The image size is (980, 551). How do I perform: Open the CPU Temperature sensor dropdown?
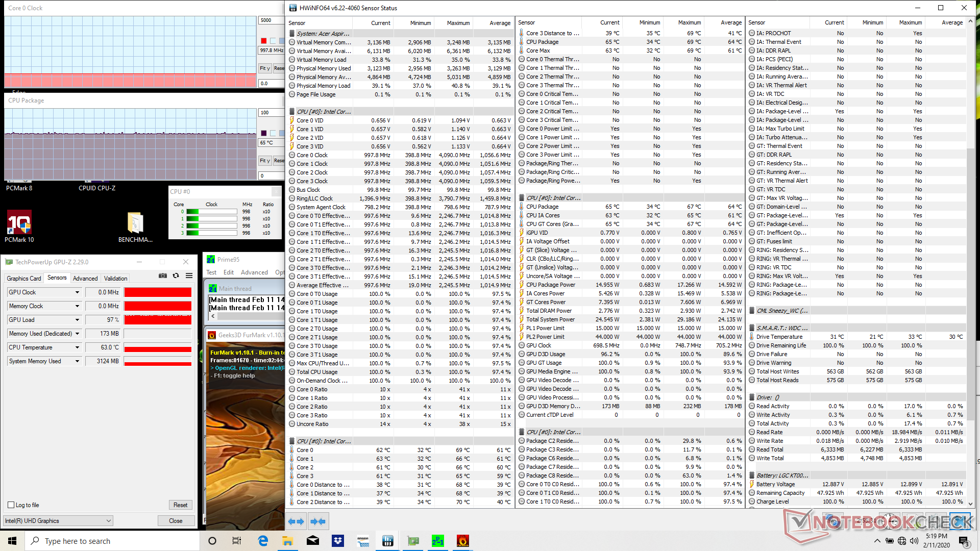pos(78,347)
